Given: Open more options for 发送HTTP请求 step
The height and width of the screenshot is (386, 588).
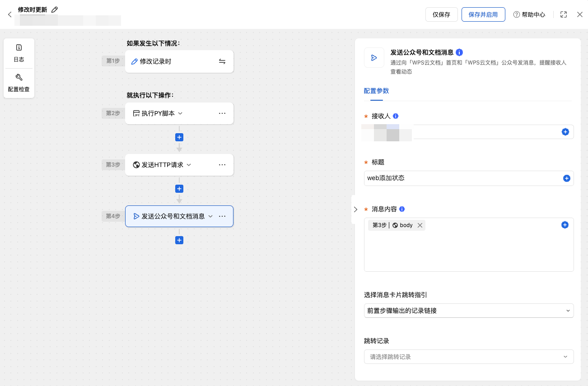Looking at the screenshot, I should pos(222,165).
